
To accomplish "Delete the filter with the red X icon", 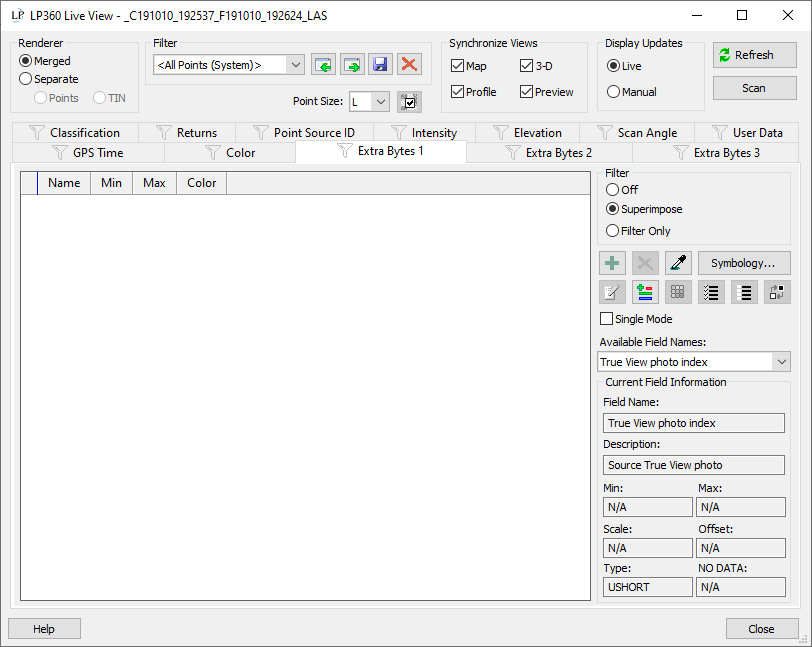I will tap(409, 65).
